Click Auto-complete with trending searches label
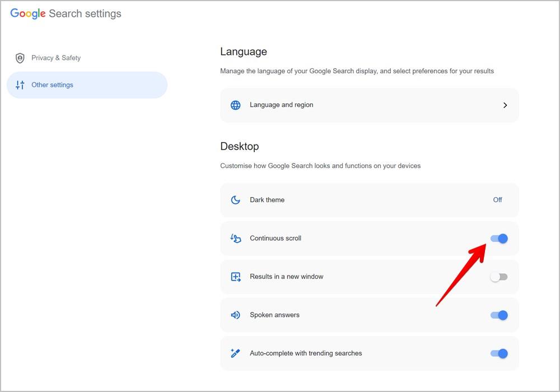The image size is (560, 392). click(x=306, y=353)
